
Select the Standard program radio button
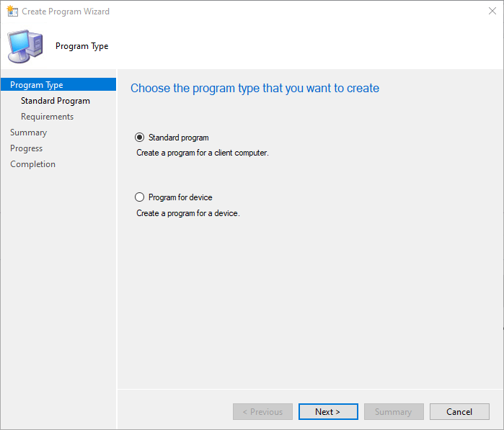[x=139, y=138]
